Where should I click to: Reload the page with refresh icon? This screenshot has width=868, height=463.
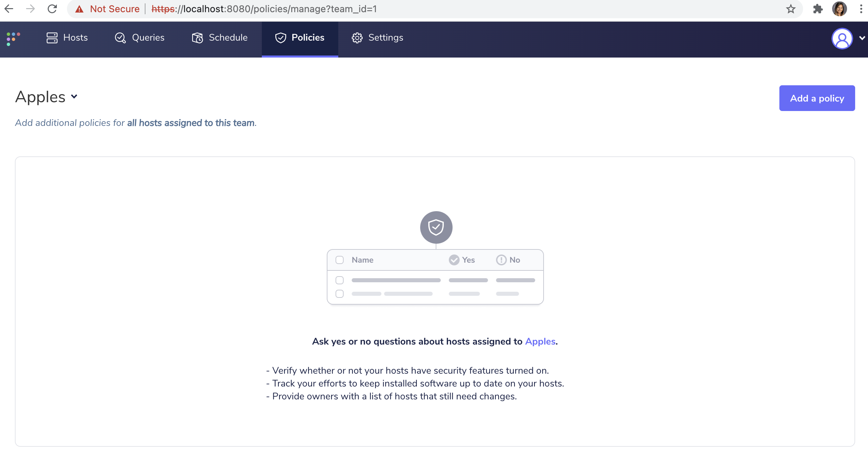[x=52, y=9]
